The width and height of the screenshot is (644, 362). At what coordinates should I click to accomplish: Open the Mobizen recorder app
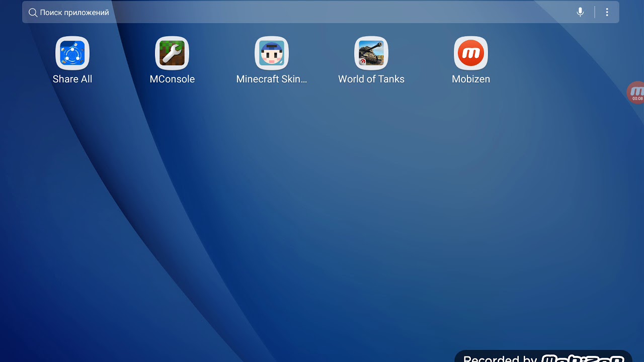coord(471,53)
